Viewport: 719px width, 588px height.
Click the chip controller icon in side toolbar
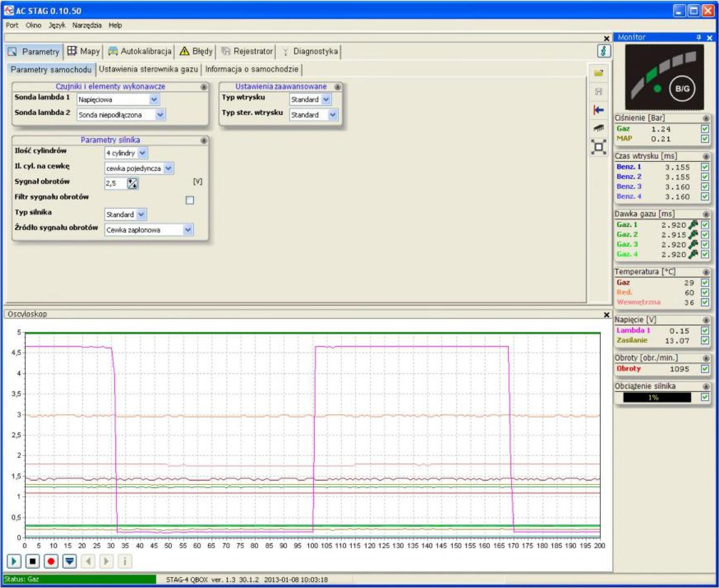click(x=599, y=128)
